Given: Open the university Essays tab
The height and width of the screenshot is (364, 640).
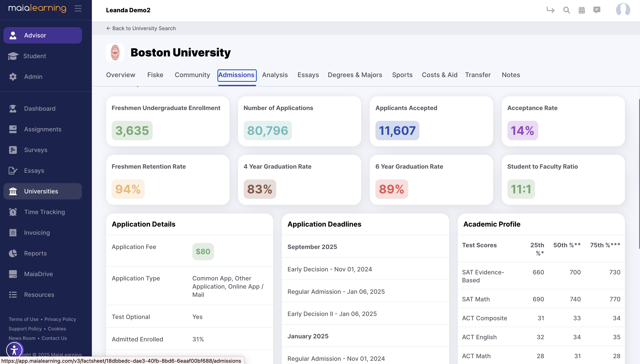Looking at the screenshot, I should tap(308, 75).
